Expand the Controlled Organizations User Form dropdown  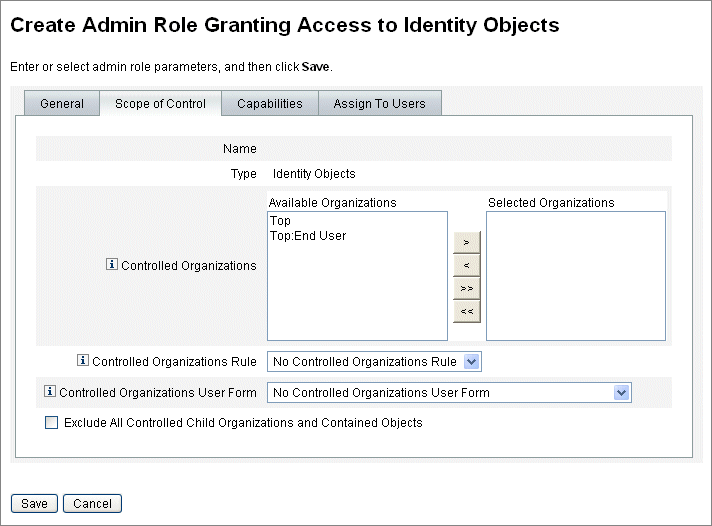(x=449, y=392)
